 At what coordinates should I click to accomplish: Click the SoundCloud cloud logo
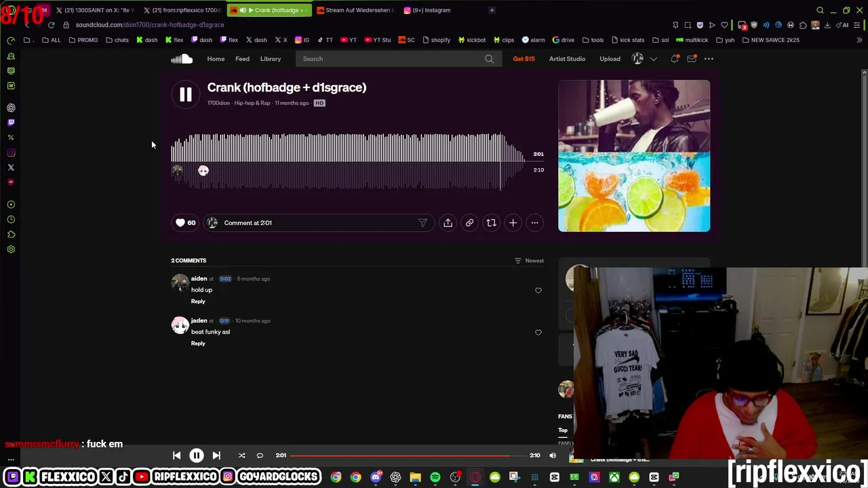(182, 59)
